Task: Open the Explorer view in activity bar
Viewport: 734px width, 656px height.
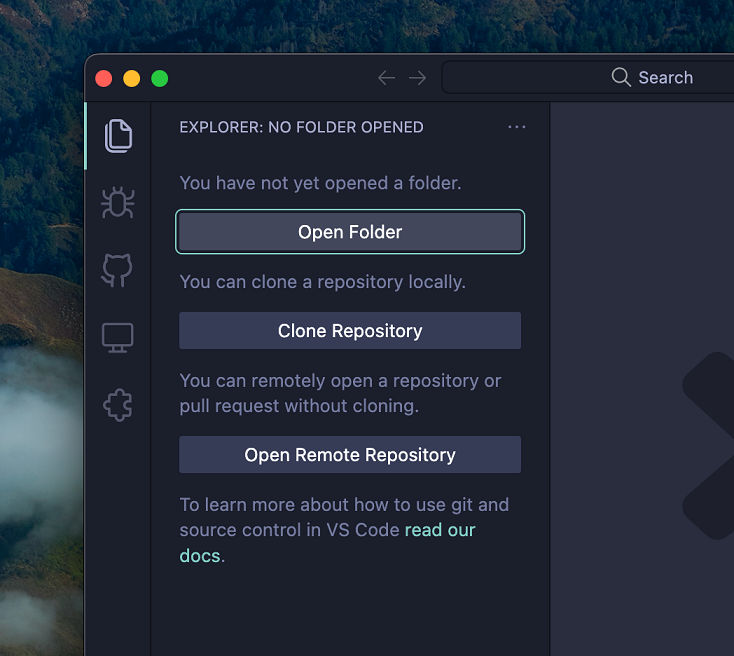Action: (118, 135)
